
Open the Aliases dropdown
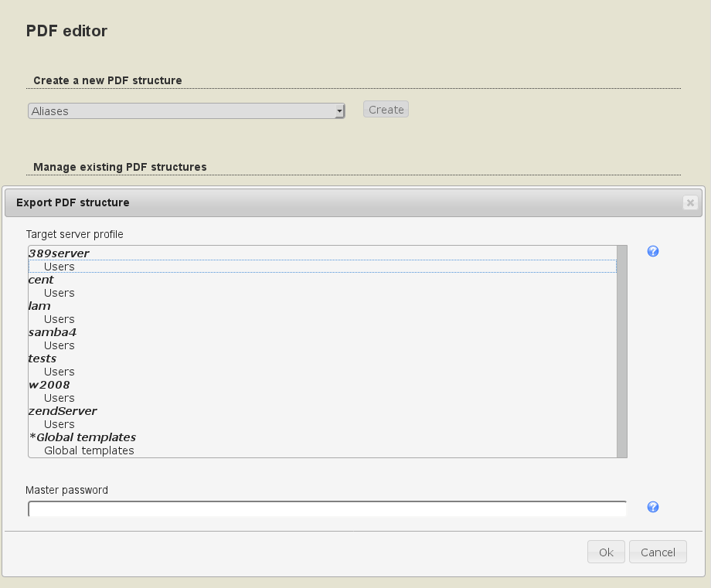186,111
